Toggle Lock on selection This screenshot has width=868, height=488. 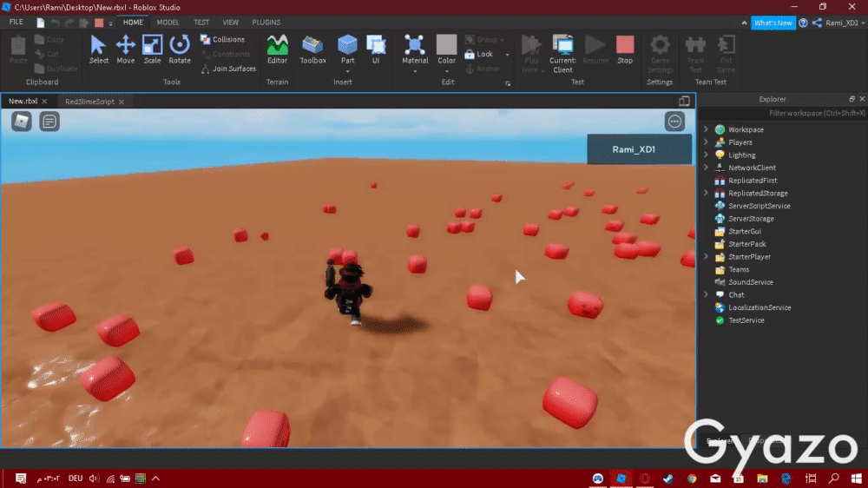[479, 55]
